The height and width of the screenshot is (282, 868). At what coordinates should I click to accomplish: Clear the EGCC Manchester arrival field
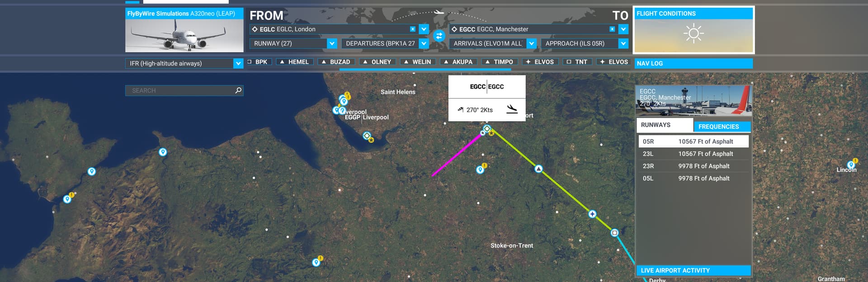tap(612, 29)
